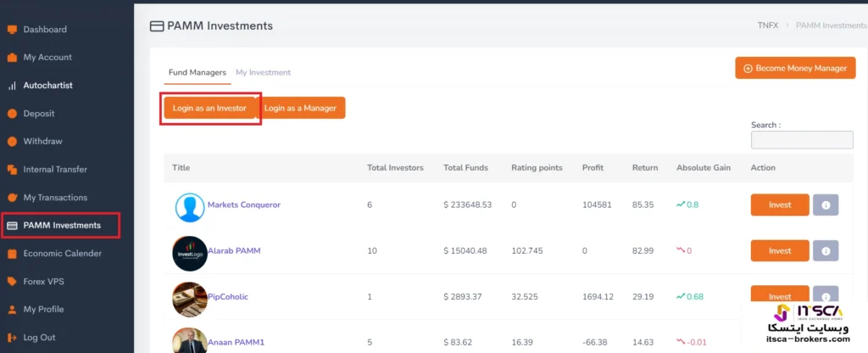This screenshot has width=868, height=353.
Task: Sort by the Title column header
Action: pos(181,167)
